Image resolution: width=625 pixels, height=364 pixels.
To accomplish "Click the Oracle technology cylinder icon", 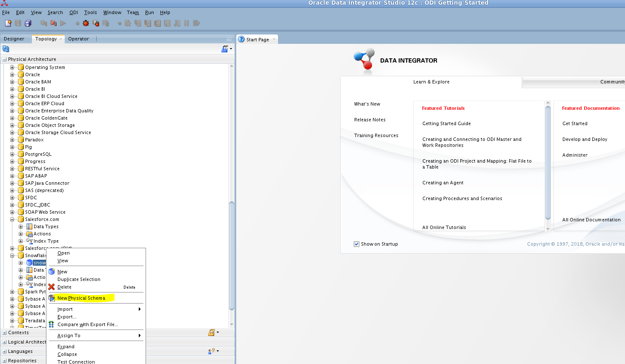I will click(21, 75).
